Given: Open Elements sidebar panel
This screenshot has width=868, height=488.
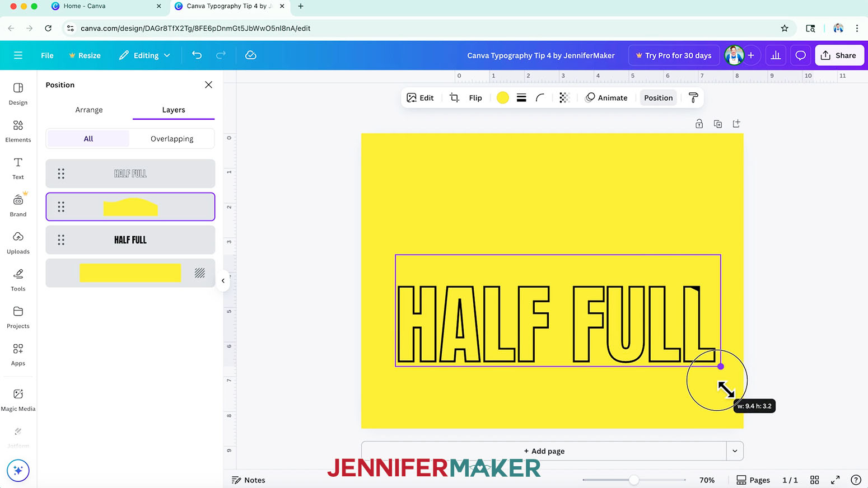Looking at the screenshot, I should [x=18, y=132].
